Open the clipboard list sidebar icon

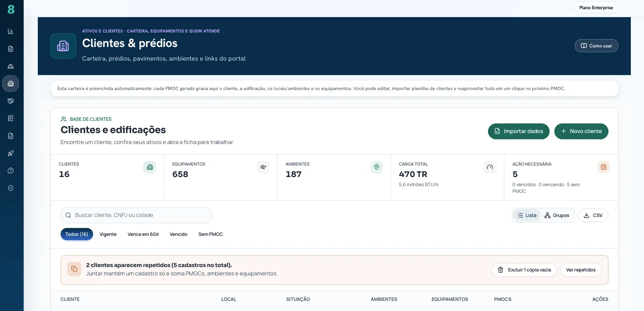point(11,118)
